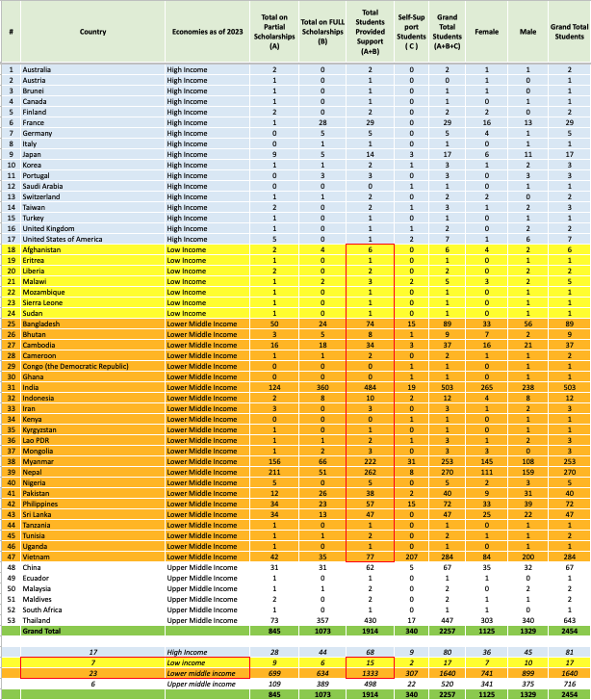Click the Grand Total row label
591x700 pixels.
click(x=92, y=632)
